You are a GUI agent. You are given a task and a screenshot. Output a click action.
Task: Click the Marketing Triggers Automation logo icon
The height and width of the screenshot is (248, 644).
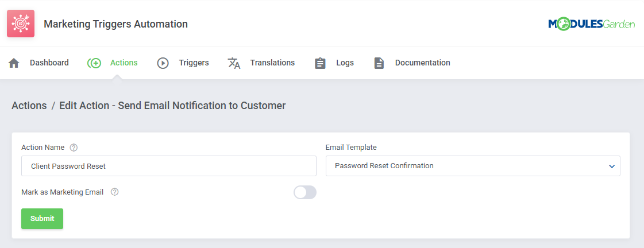point(21,24)
